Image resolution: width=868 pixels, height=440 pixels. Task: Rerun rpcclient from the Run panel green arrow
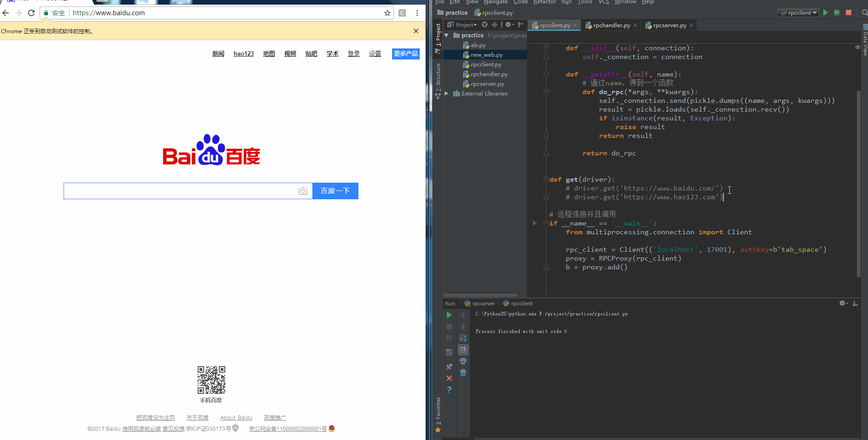coord(449,315)
